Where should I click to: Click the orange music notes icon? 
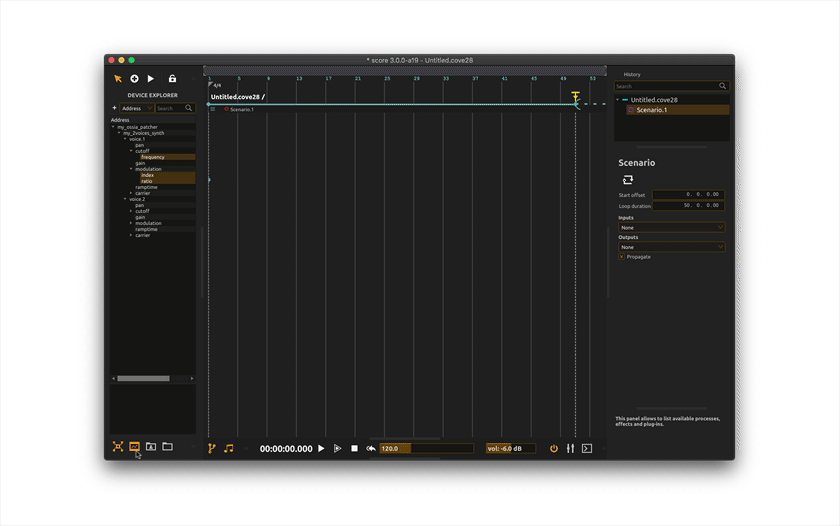click(x=229, y=448)
